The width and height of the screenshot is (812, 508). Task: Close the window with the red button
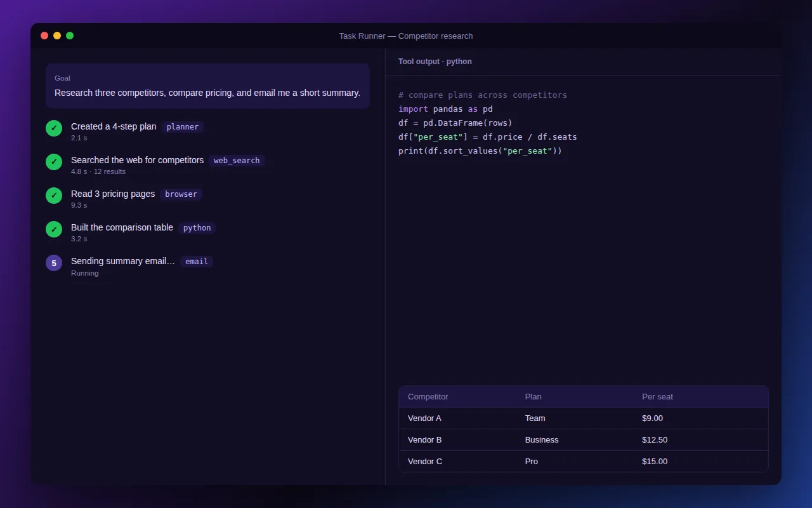pyautogui.click(x=44, y=36)
